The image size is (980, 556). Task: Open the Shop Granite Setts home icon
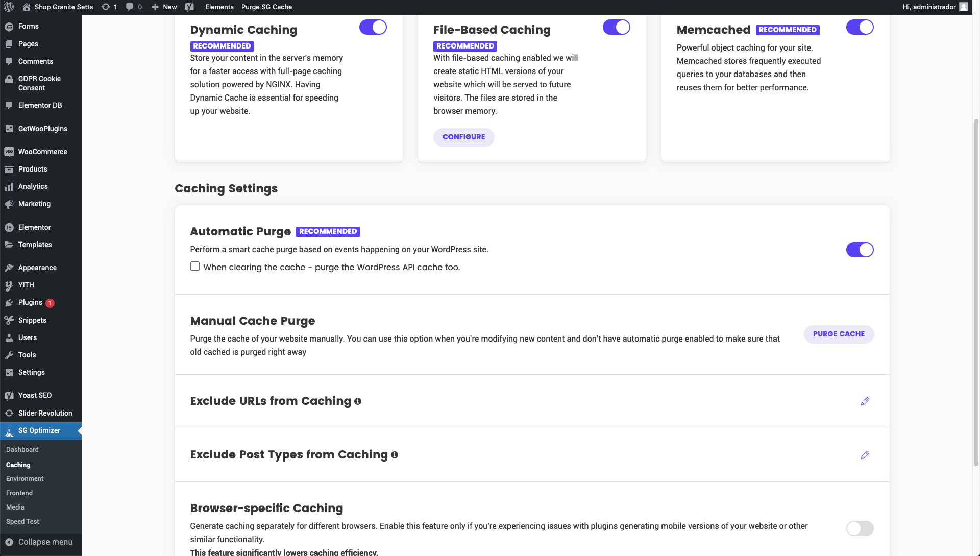[27, 7]
